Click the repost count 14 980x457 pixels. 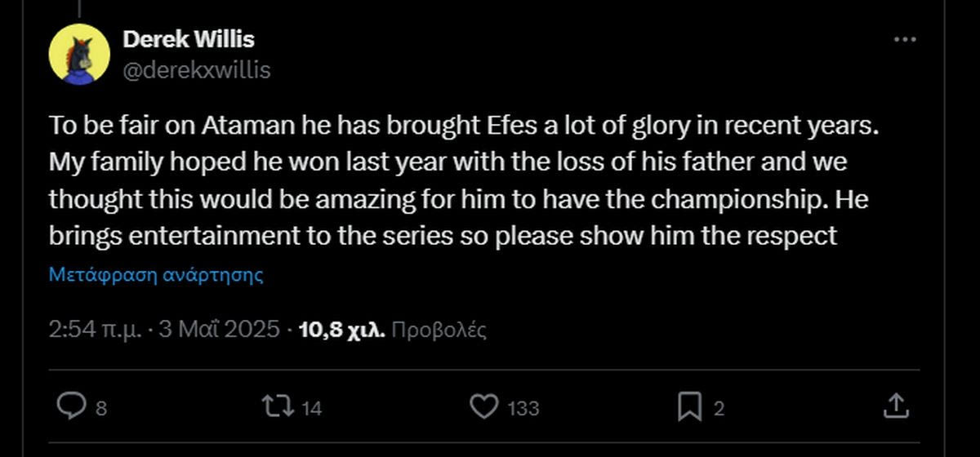311,408
